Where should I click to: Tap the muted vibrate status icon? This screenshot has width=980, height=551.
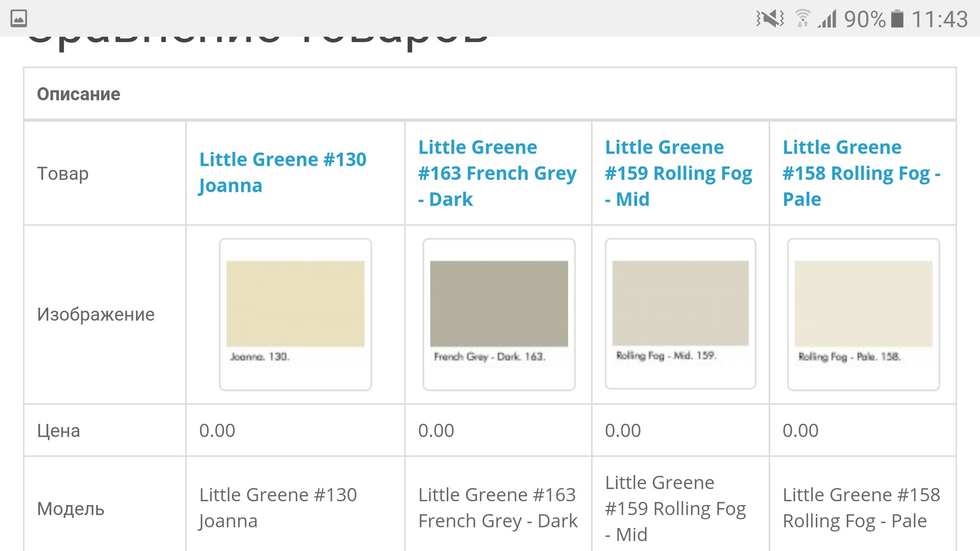(770, 19)
